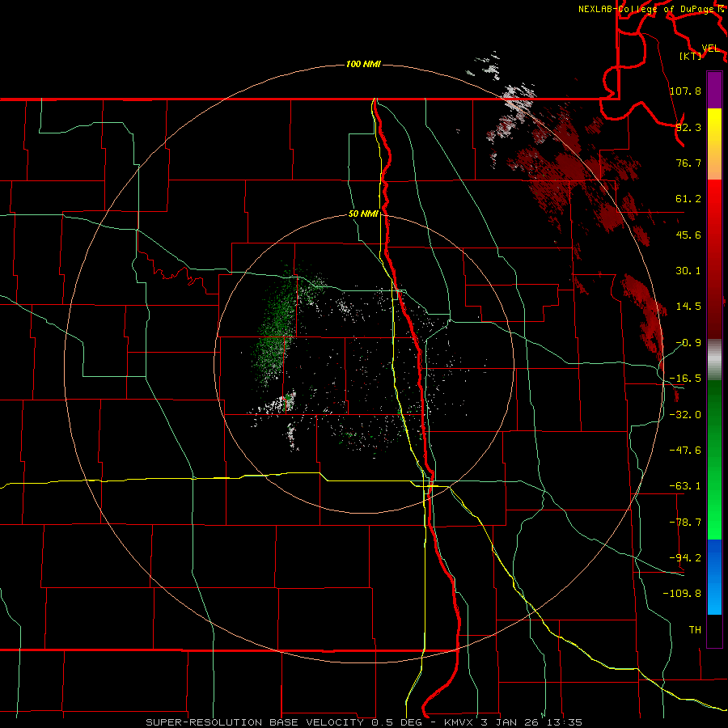Click the 76.7 scale value

click(x=688, y=163)
